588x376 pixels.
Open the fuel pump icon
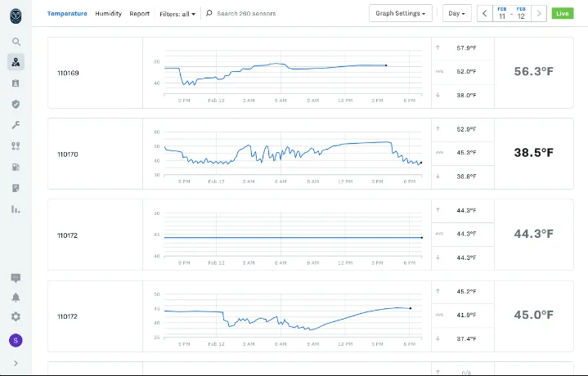click(16, 168)
